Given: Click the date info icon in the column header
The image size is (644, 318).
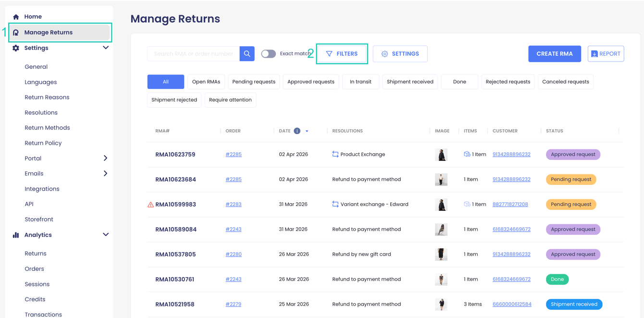Looking at the screenshot, I should coord(297,131).
